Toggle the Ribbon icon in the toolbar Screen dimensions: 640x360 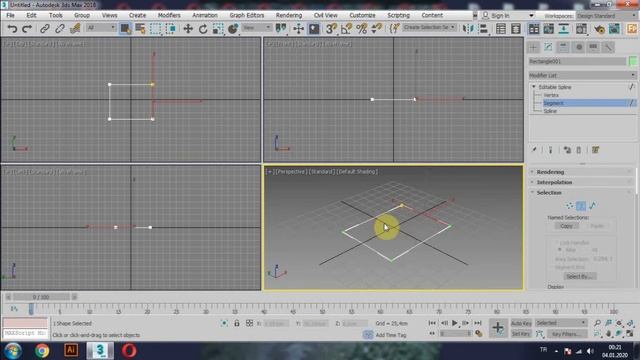533,29
